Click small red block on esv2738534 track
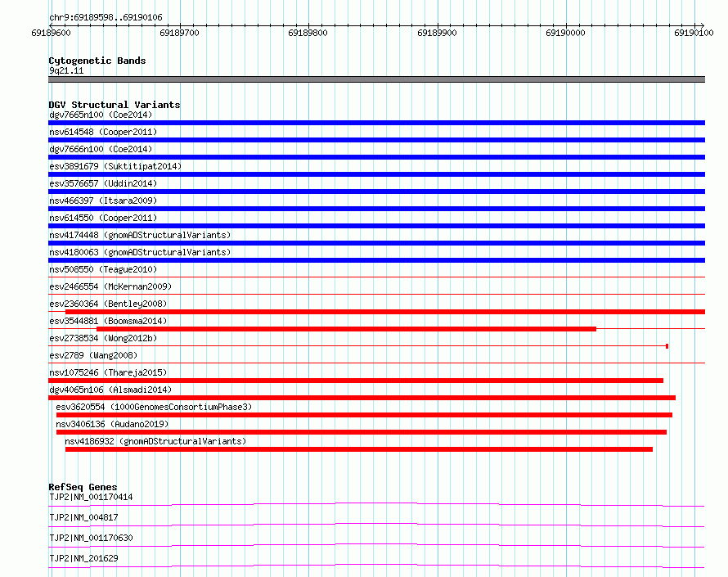The image size is (728, 577). click(667, 346)
